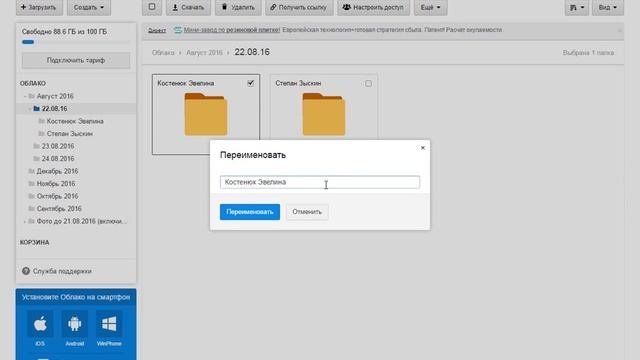Select the 23.08.2016 tree folder
640x360 pixels.
pyautogui.click(x=58, y=146)
